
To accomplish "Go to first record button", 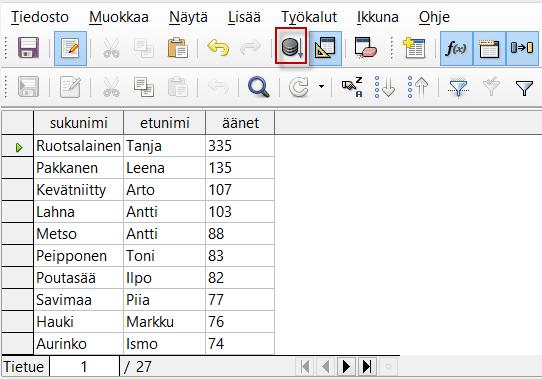I will (305, 367).
